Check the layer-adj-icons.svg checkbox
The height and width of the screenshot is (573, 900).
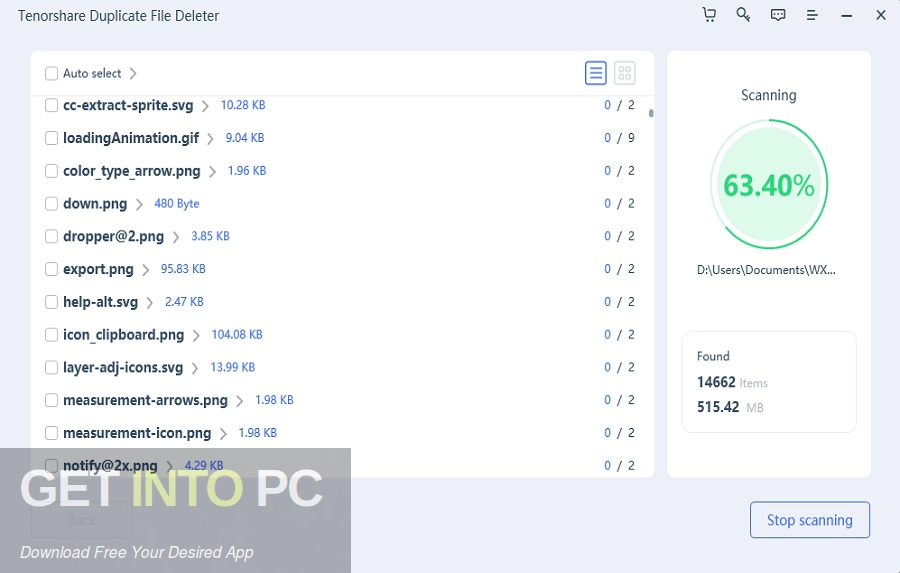tap(52, 367)
